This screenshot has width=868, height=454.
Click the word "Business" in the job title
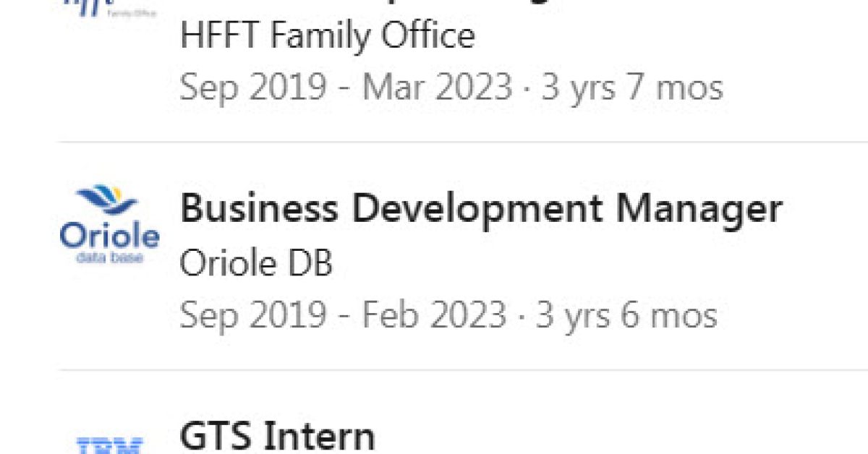pyautogui.click(x=258, y=208)
